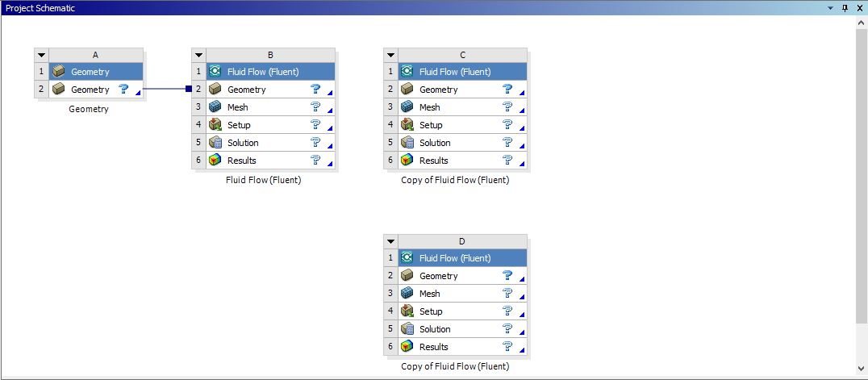Select the Geometry title row text in system A

90,72
